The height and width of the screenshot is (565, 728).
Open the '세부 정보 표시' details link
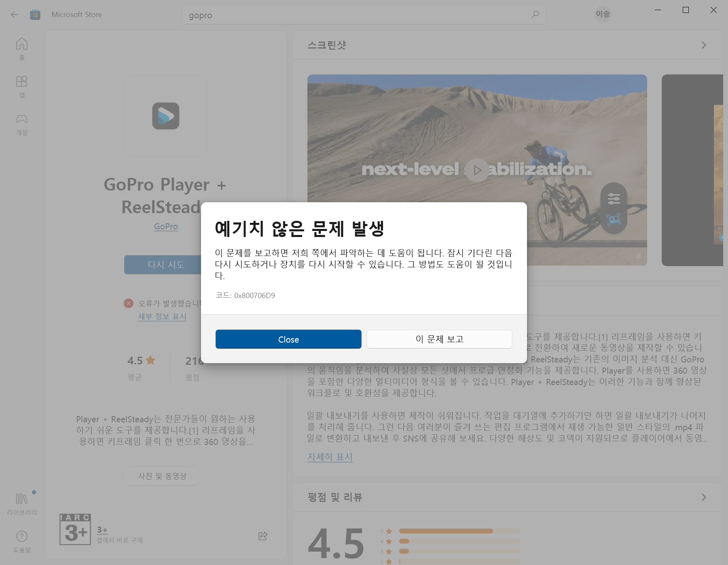point(162,316)
